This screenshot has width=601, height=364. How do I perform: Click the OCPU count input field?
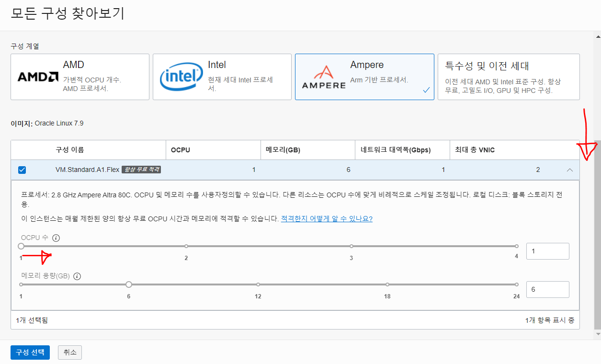[x=548, y=251]
